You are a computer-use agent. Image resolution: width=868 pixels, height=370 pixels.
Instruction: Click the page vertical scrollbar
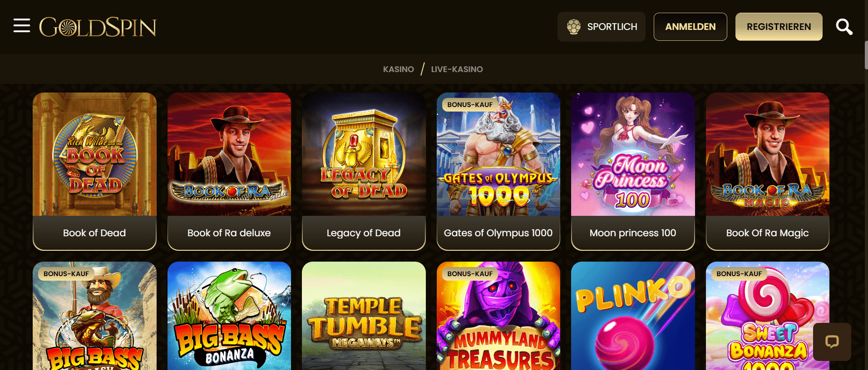click(x=866, y=55)
